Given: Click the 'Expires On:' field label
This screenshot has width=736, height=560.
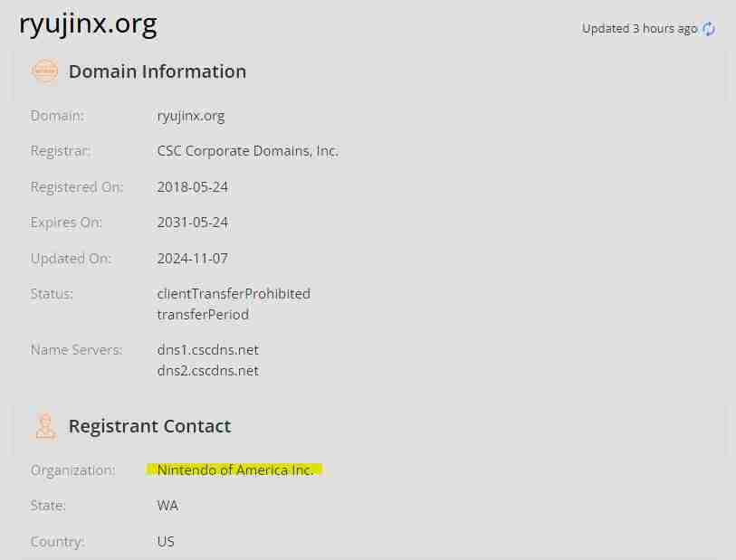Looking at the screenshot, I should click(66, 223).
